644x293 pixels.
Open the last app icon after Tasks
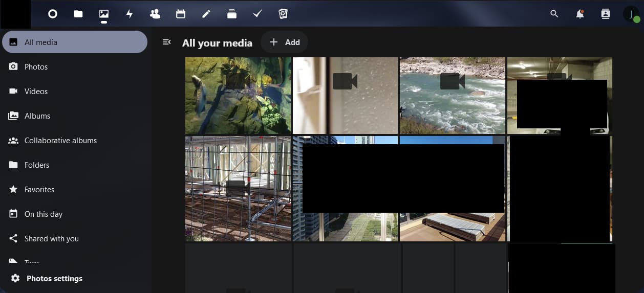pos(283,14)
